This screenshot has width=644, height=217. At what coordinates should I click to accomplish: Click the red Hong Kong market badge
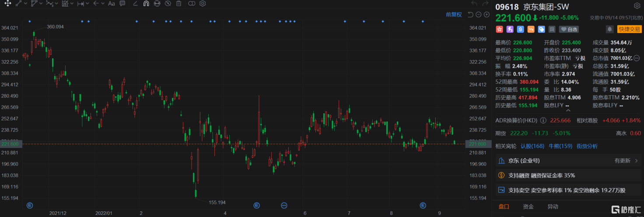499,29
